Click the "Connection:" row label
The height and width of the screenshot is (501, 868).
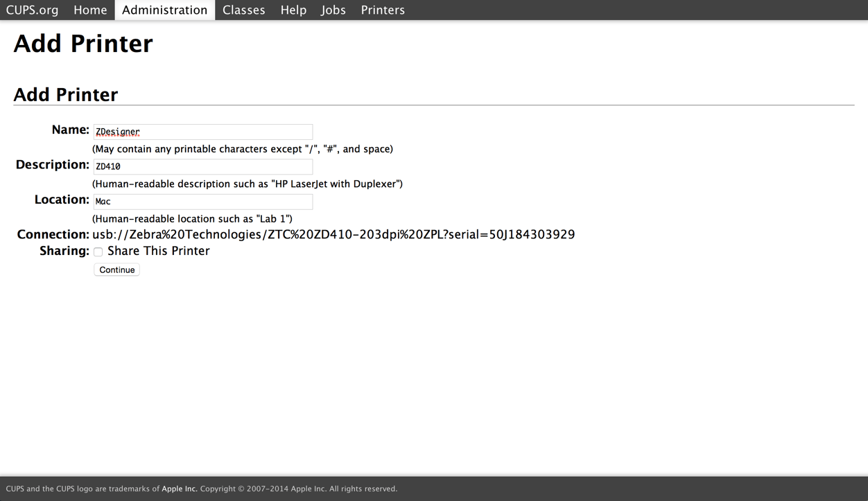(53, 234)
